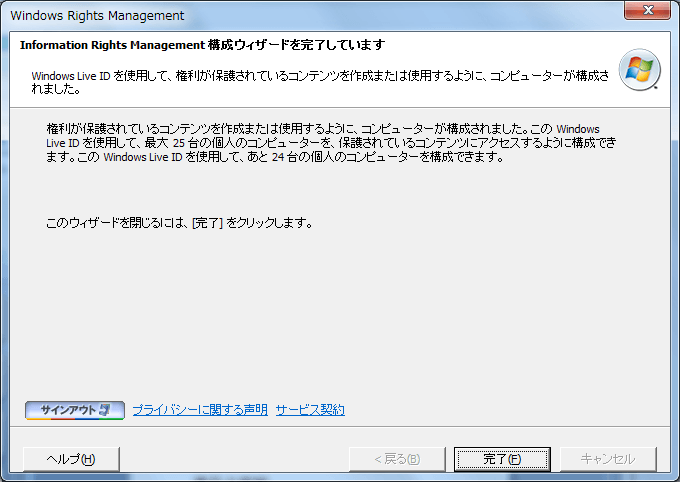Image resolution: width=680 pixels, height=482 pixels.
Task: Open the プライバシーに関する声明 privacy statement link
Action: pos(200,410)
